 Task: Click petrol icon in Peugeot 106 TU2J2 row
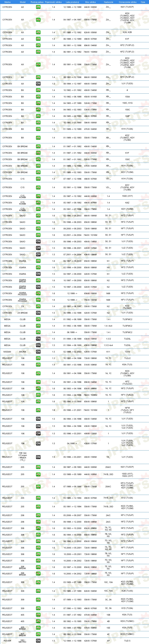[x=38, y=358]
